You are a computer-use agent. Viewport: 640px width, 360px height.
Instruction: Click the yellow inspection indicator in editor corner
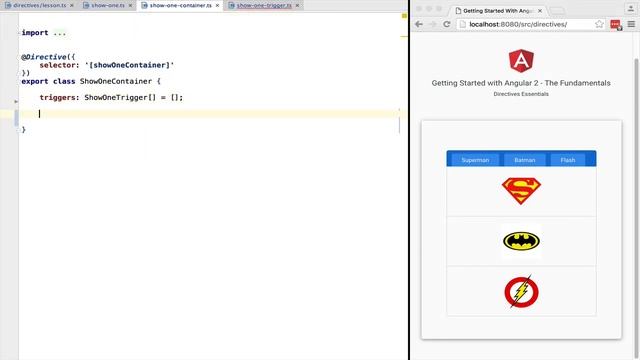(x=404, y=16)
